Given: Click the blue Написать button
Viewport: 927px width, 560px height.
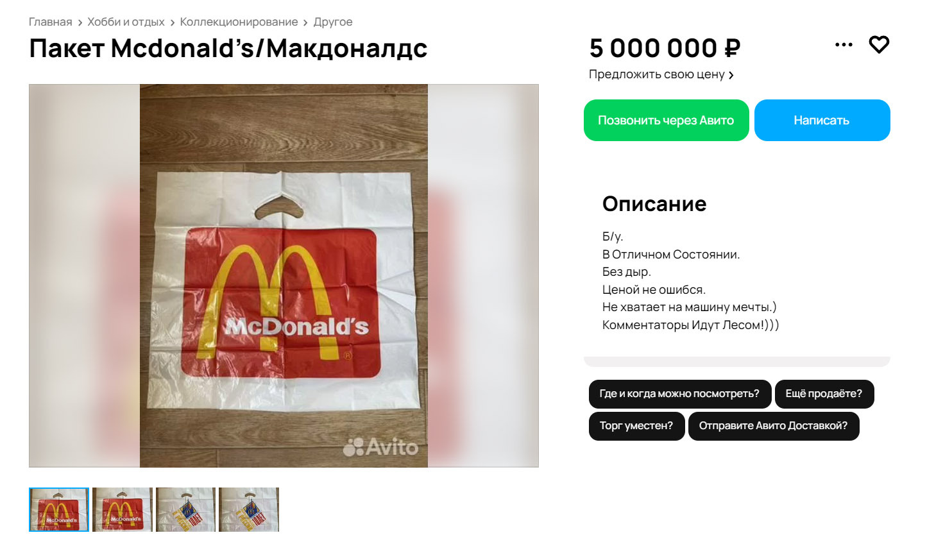Looking at the screenshot, I should (822, 120).
